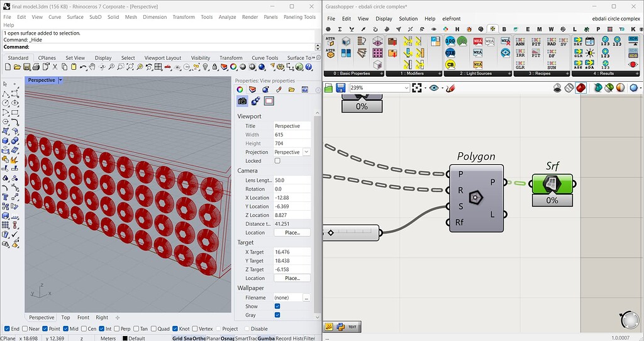Click the ANN recipe component icon
The width and height of the screenshot is (644, 341).
point(520,41)
